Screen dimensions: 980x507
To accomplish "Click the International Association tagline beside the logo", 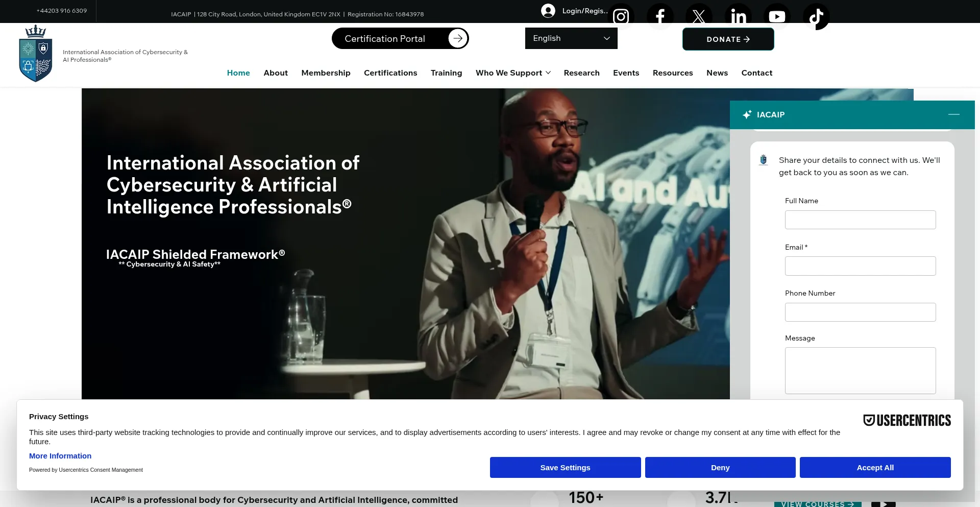I will point(125,56).
